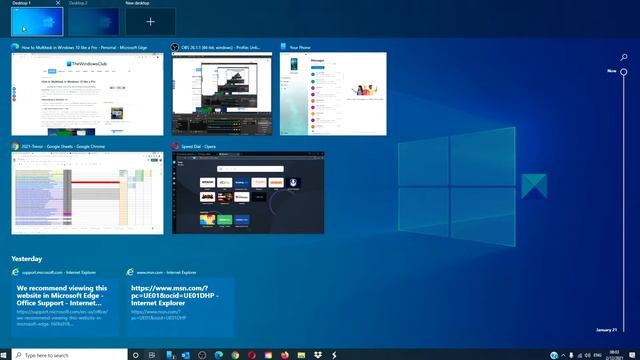Image resolution: width=640 pixels, height=360 pixels.
Task: Open Opera from the taskbar
Action: pos(252,355)
